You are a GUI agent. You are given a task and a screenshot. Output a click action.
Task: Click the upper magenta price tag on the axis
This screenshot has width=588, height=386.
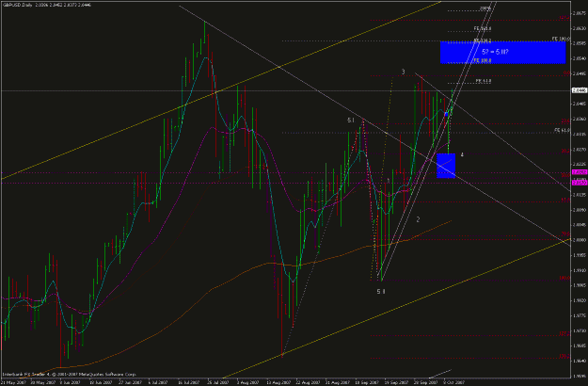coord(580,172)
